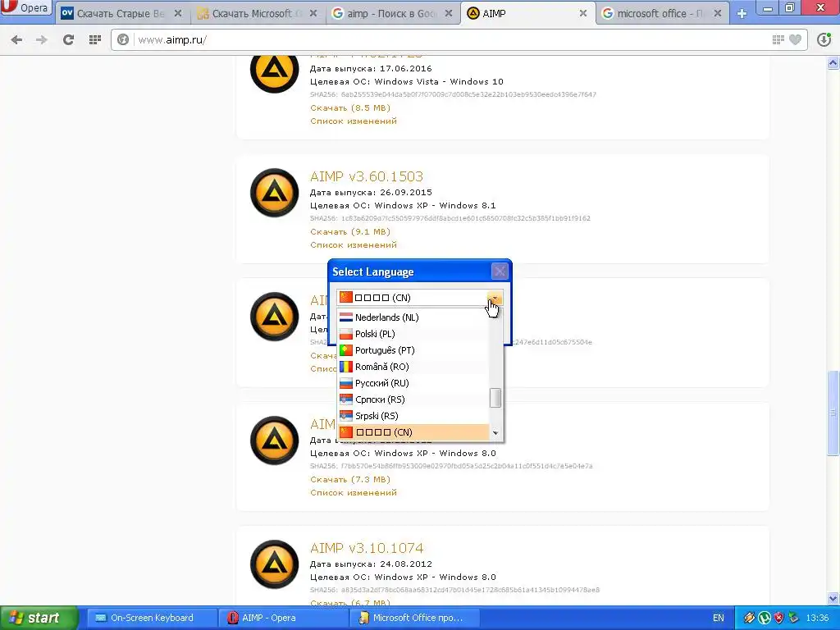Click Скачать (9.1 MB) download link
This screenshot has height=630, width=840.
click(x=349, y=231)
